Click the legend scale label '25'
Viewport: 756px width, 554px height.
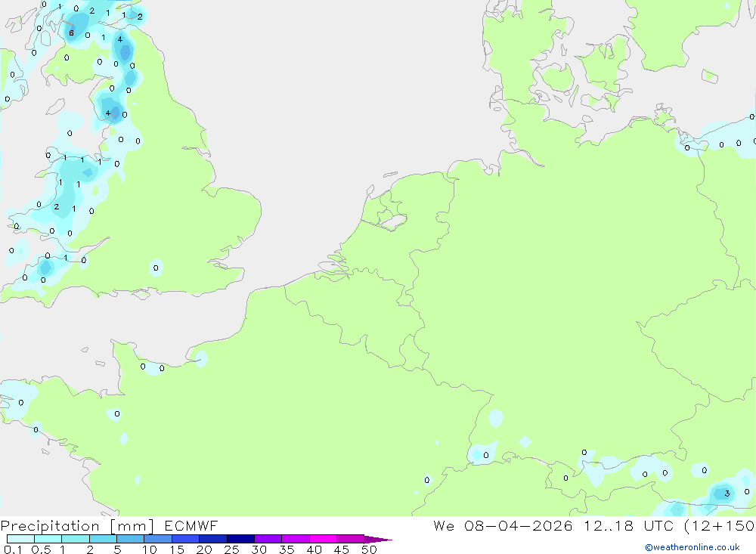pos(231,549)
